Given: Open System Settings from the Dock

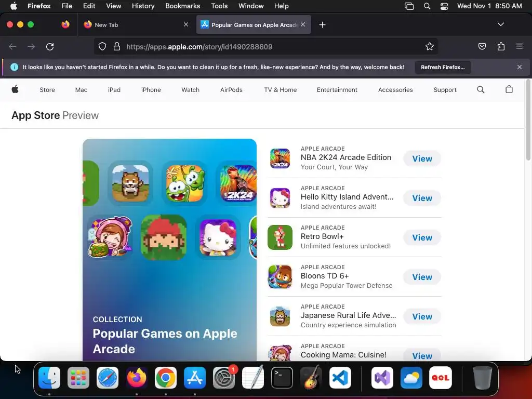Looking at the screenshot, I should 224,378.
